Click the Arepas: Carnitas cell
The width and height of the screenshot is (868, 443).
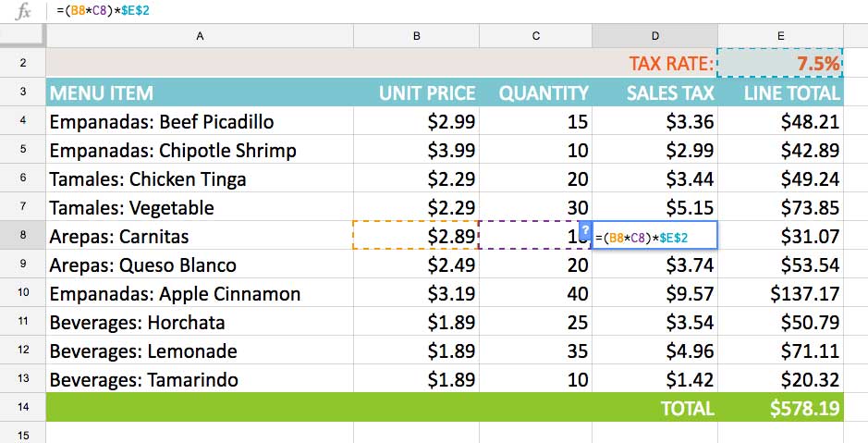click(x=200, y=237)
